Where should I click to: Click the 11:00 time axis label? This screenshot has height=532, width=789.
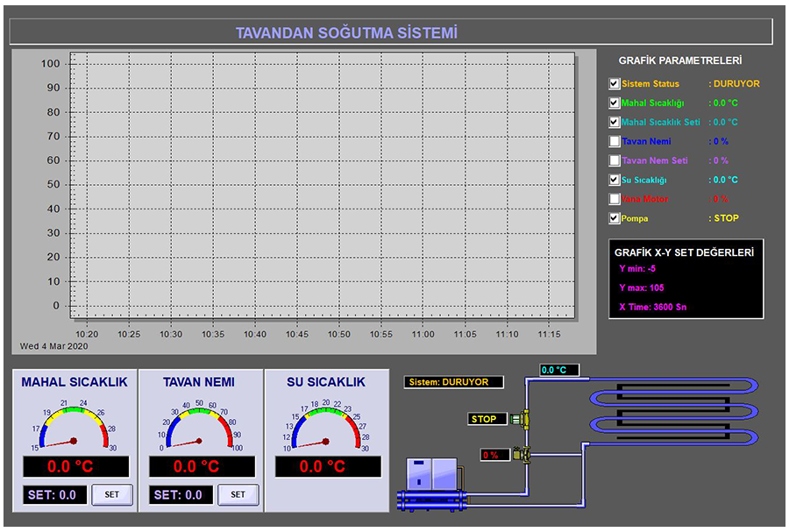coord(423,334)
